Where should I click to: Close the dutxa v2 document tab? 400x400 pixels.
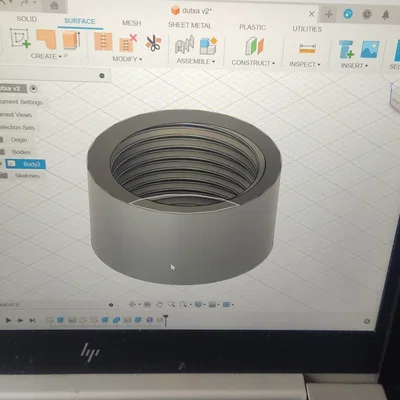tap(311, 14)
